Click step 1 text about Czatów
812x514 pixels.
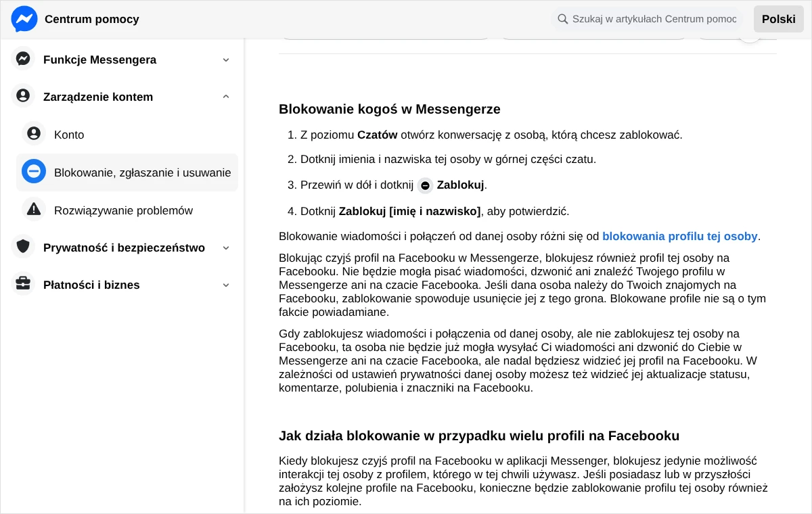click(491, 135)
